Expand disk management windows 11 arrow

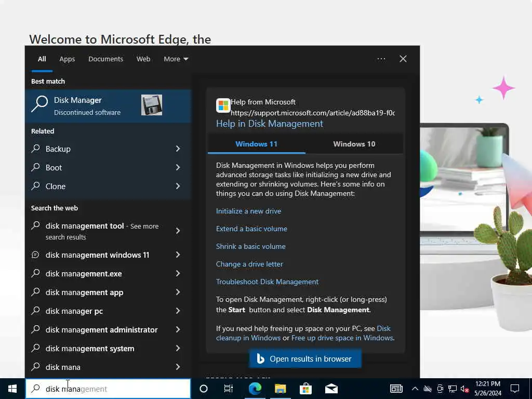coord(178,255)
